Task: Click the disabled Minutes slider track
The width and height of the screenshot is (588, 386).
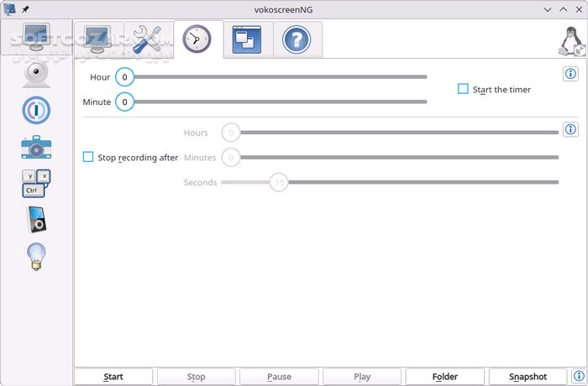Action: coord(390,158)
